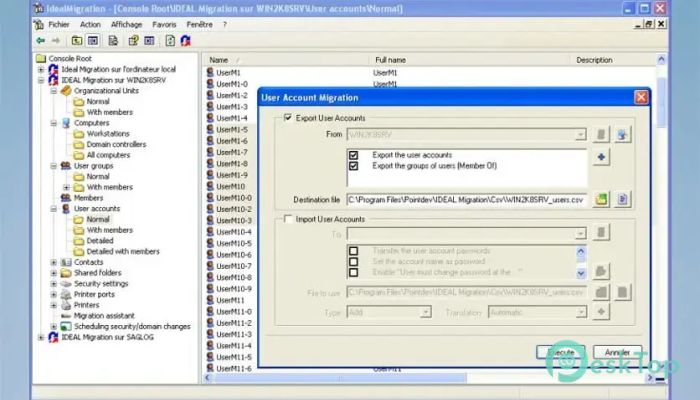Open the From server dropdown
This screenshot has height=400, width=700.
point(580,134)
